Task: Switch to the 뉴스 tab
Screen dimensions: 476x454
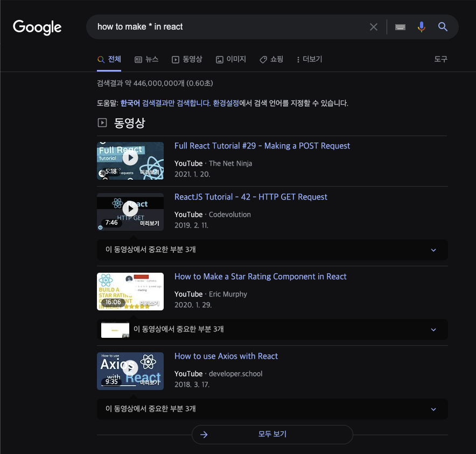Action: pos(146,60)
